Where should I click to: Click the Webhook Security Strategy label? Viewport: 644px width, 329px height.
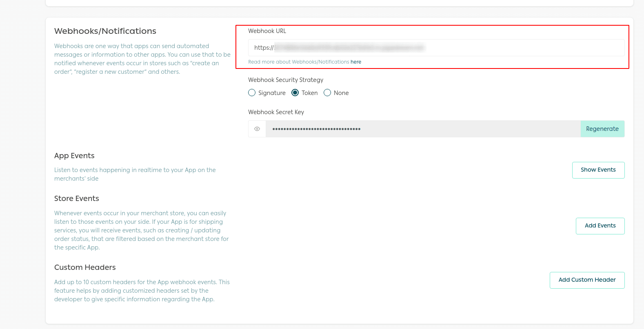pos(286,80)
